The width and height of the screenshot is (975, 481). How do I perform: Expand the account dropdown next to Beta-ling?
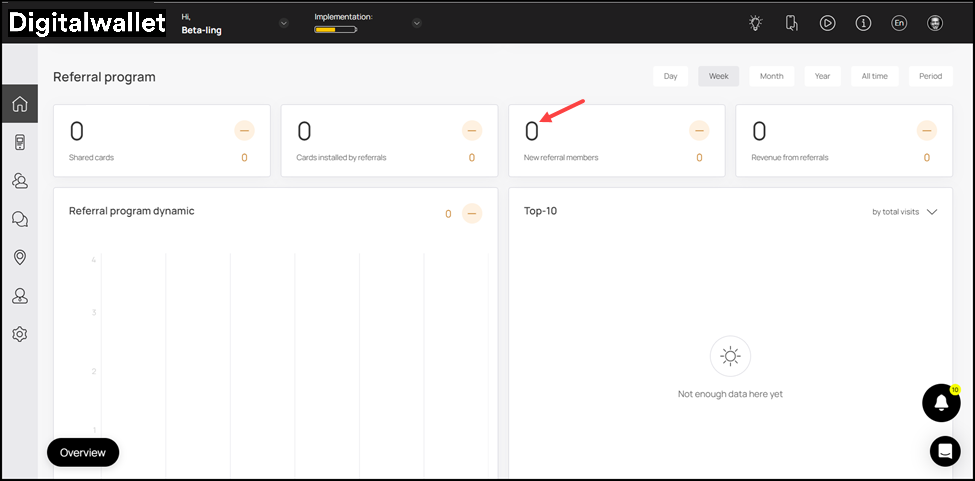click(284, 23)
